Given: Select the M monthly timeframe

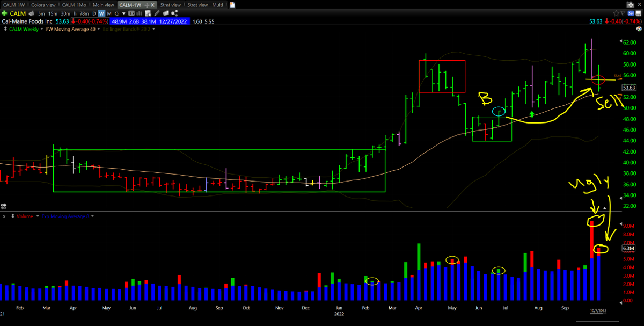Looking at the screenshot, I should pos(109,13).
